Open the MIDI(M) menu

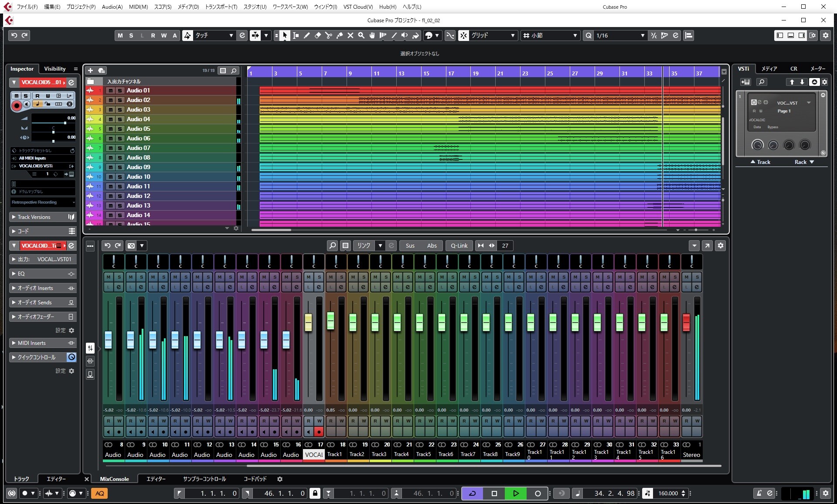(138, 7)
